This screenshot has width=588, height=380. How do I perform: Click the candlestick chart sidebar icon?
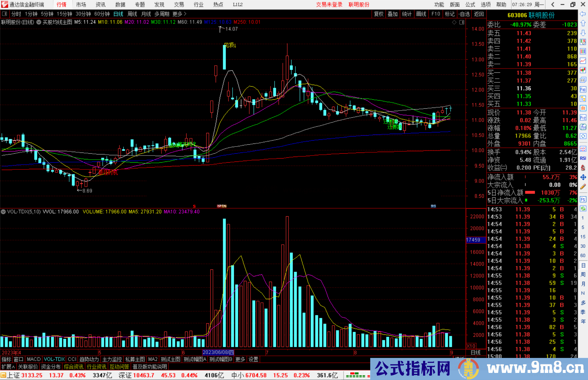[x=583, y=70]
